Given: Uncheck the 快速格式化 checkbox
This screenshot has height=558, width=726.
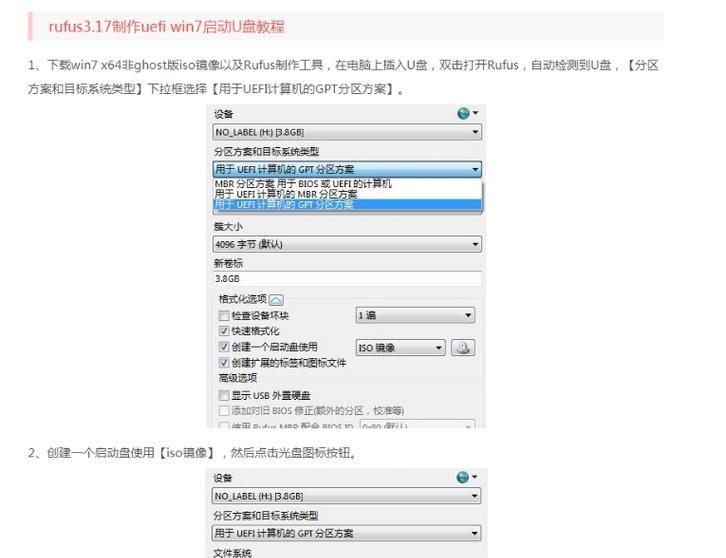Looking at the screenshot, I should (224, 331).
